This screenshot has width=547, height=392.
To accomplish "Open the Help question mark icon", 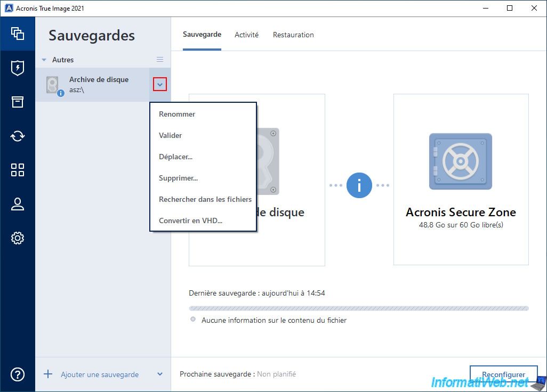I will tap(18, 374).
